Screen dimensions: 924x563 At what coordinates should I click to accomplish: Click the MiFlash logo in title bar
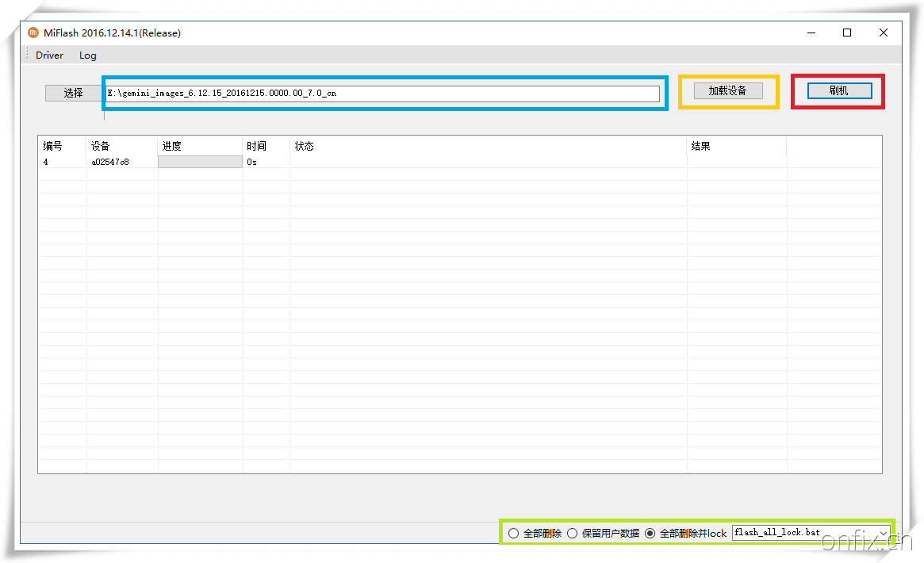[x=33, y=33]
